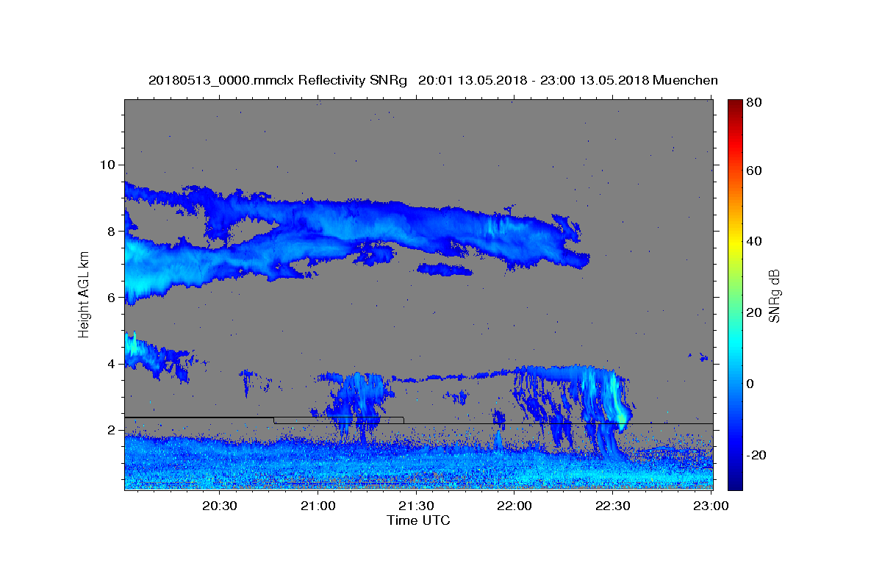Viewport: 882px width, 588px height.
Task: Click the 21:30 time tick label
Action: click(417, 506)
